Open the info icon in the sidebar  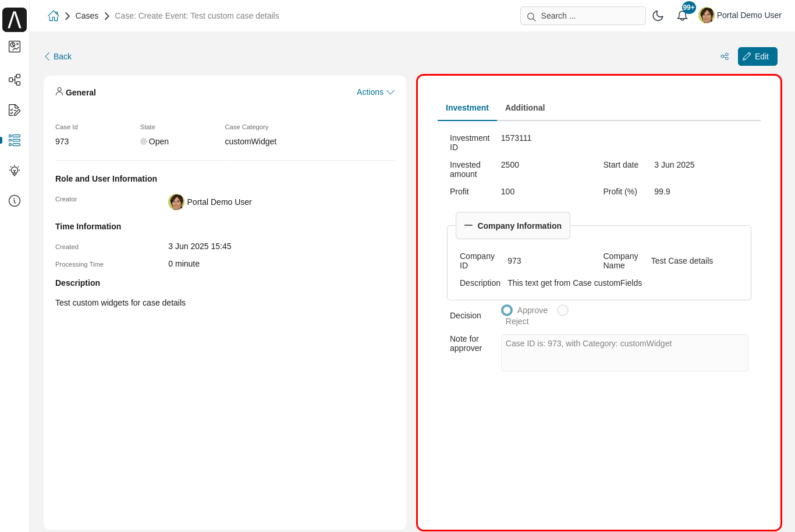(x=15, y=201)
